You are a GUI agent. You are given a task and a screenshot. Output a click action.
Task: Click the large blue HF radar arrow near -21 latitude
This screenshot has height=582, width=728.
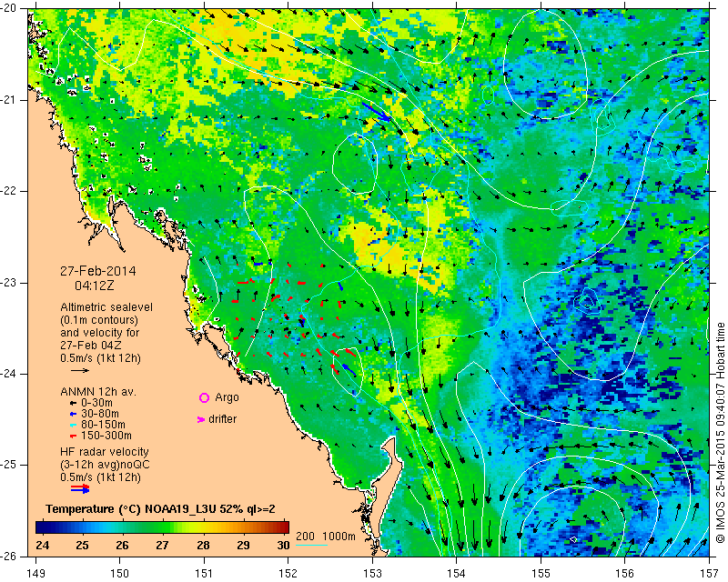[377, 112]
